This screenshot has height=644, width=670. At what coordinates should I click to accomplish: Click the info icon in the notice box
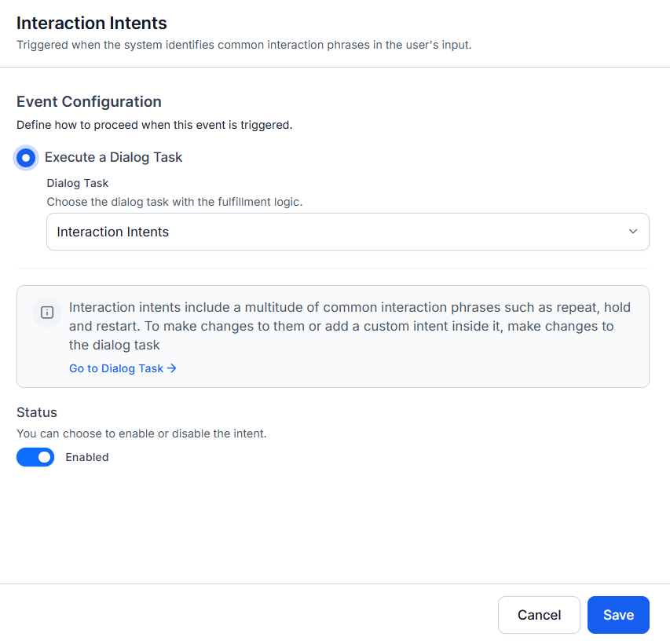[x=47, y=313]
